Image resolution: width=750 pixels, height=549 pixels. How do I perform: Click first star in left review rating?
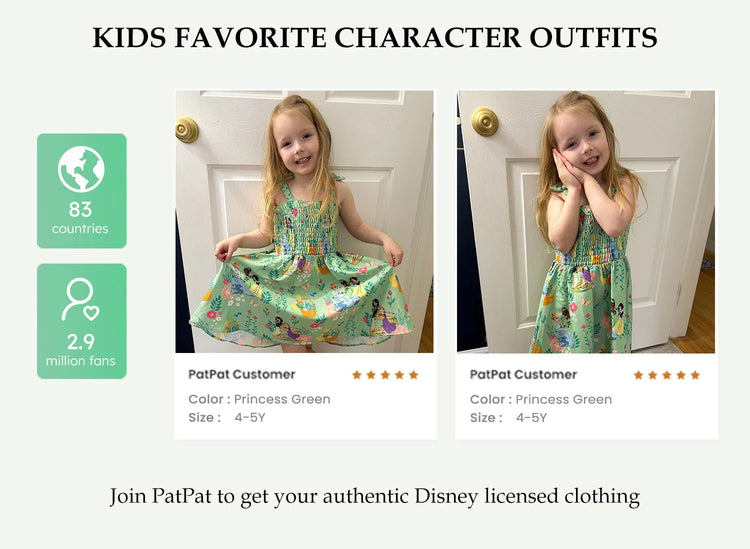357,375
